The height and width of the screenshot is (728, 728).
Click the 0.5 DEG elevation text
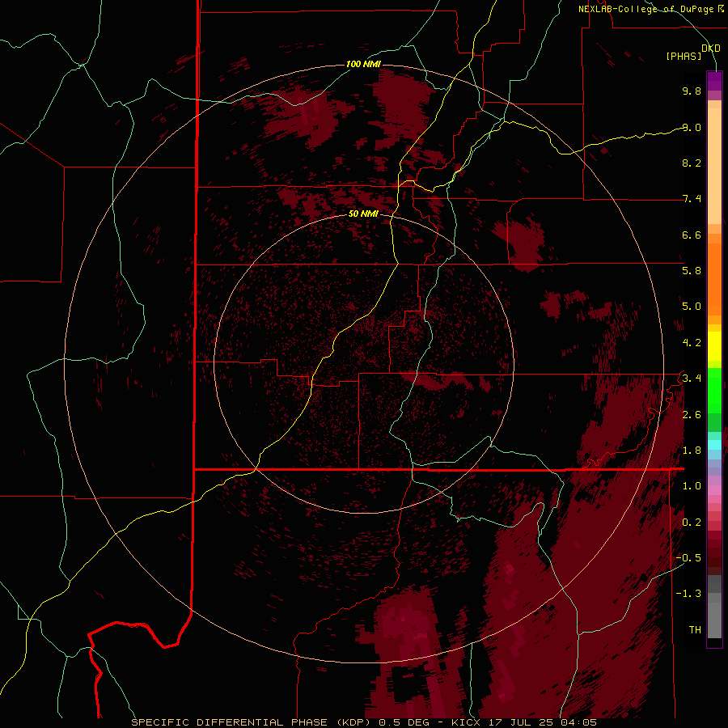pos(404,722)
